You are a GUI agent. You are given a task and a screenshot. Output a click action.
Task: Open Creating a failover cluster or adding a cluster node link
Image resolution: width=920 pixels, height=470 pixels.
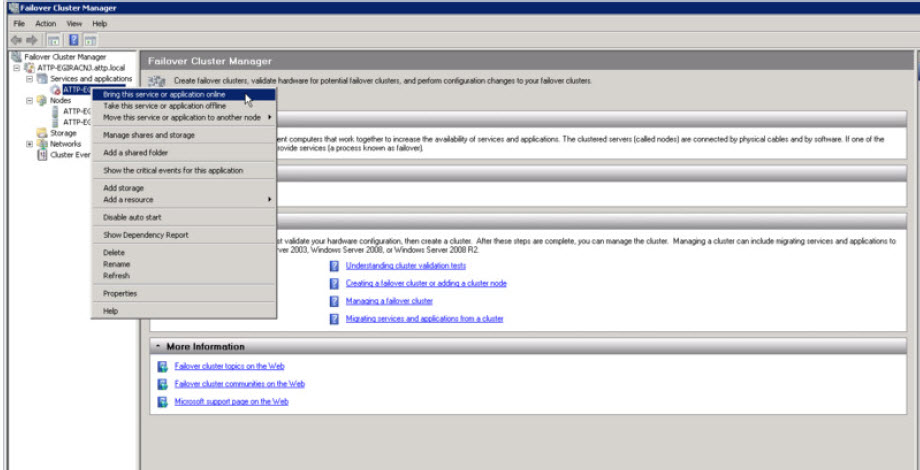426,283
